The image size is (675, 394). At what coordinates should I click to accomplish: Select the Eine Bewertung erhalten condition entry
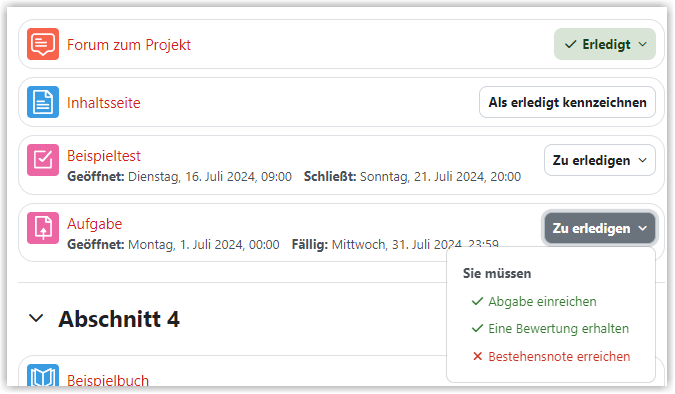click(x=558, y=329)
